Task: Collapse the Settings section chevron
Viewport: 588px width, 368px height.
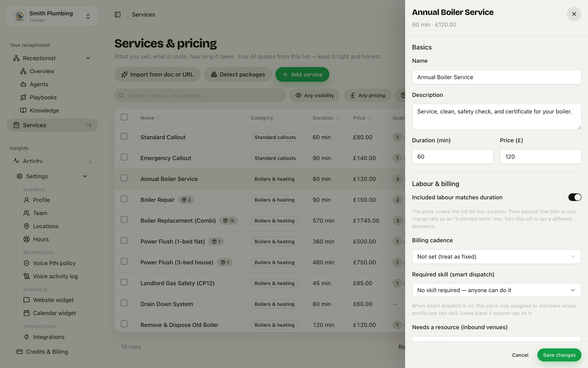Action: click(85, 176)
